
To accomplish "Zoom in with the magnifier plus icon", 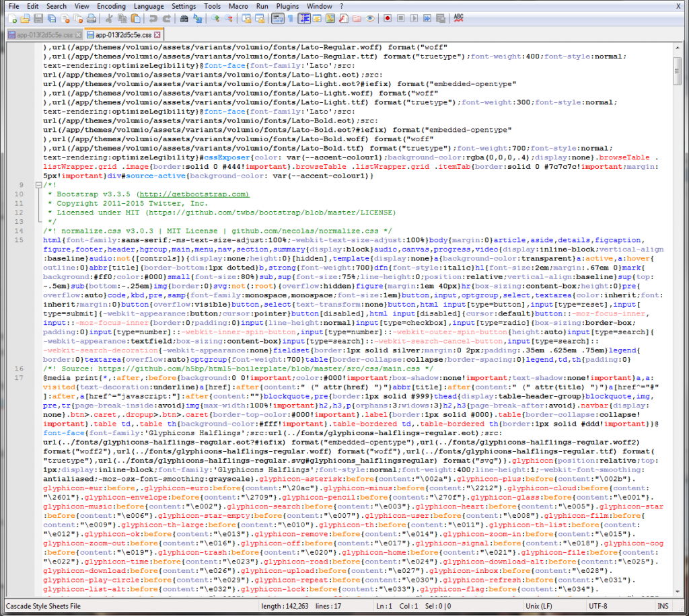I will click(x=215, y=18).
